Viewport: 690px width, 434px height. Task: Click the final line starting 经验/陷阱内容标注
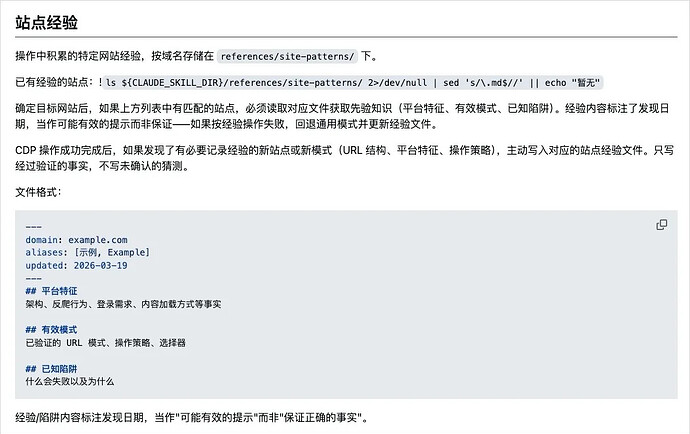[191, 417]
